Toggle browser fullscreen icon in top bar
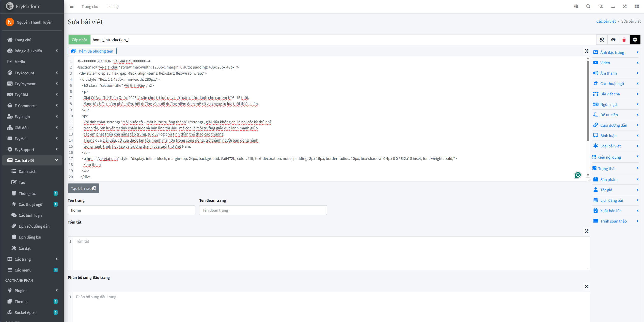This screenshot has height=322, width=644. [x=625, y=7]
